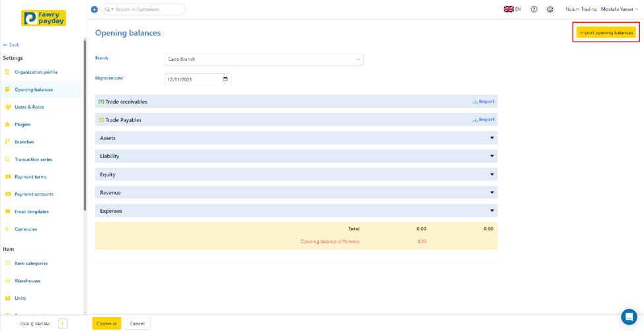Collapse the sidebar with the chevron button
The image size is (644, 331).
[x=63, y=324]
